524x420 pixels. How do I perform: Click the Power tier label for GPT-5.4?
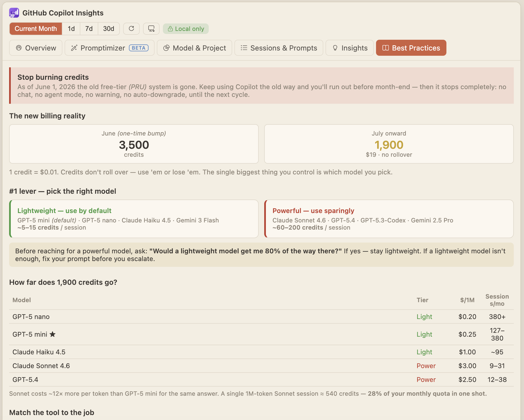tap(426, 379)
